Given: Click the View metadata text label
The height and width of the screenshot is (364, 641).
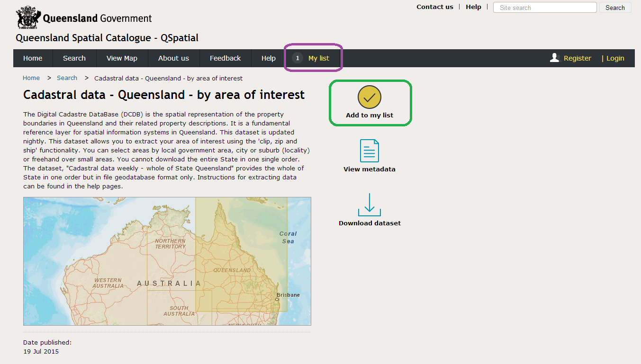Looking at the screenshot, I should [370, 169].
